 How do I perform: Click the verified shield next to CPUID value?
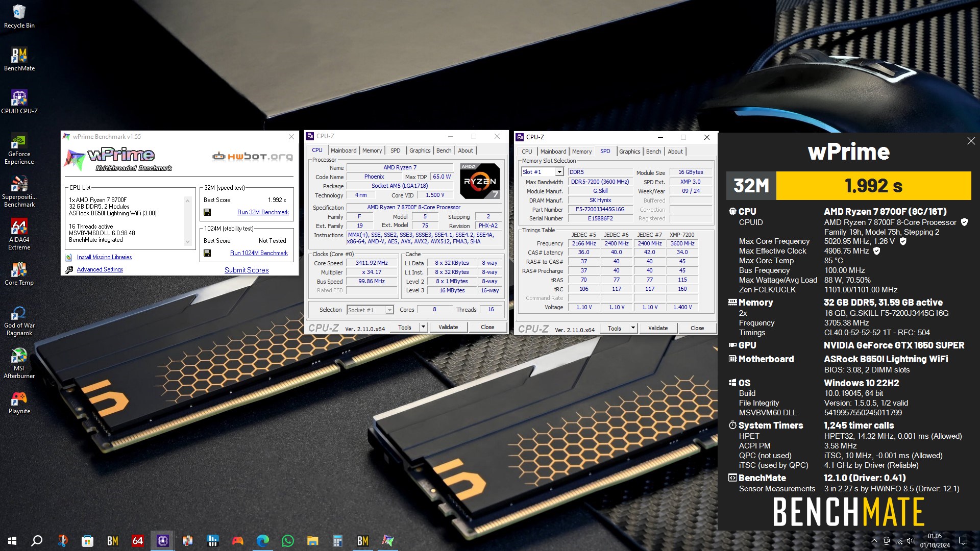(964, 222)
